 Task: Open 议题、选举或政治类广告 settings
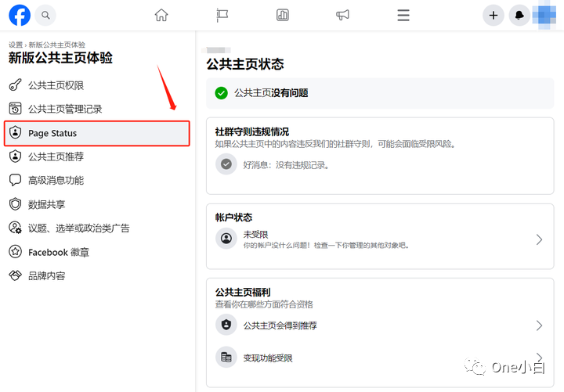(97, 228)
